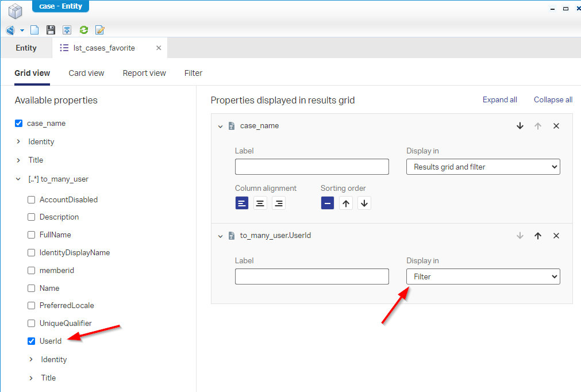This screenshot has width=581, height=392.
Task: Click the Label field for to_many_user.UserId
Action: pos(311,276)
